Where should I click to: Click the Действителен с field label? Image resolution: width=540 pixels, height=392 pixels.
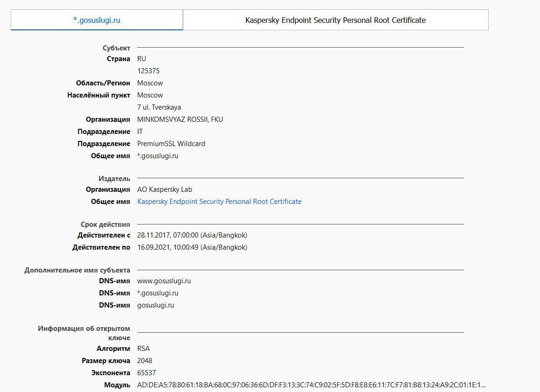pos(104,235)
